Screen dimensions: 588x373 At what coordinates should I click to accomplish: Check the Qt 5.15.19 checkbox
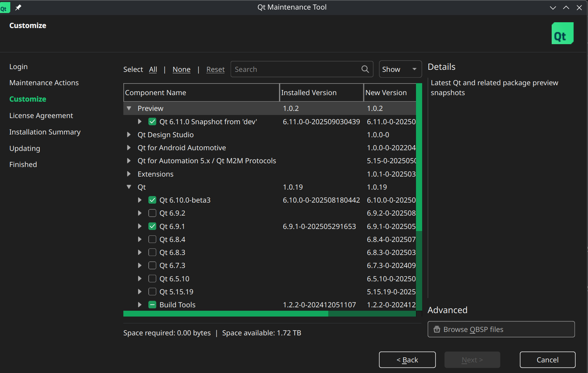(x=152, y=292)
